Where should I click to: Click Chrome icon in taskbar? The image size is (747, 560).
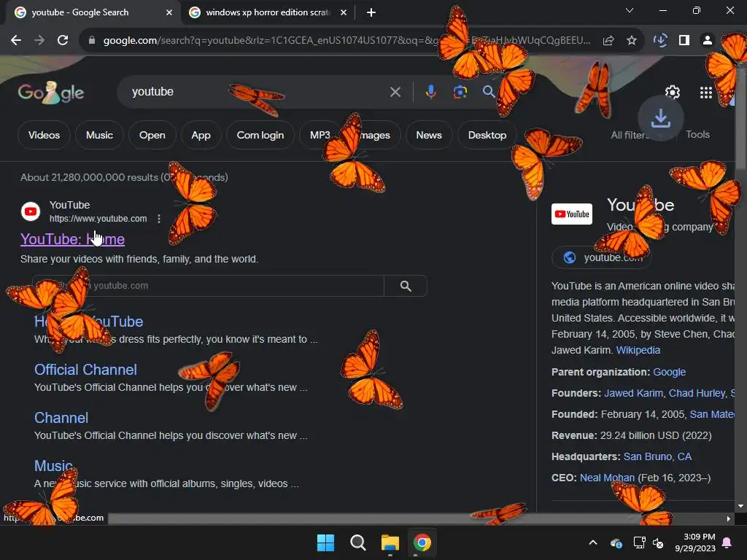[x=422, y=542]
